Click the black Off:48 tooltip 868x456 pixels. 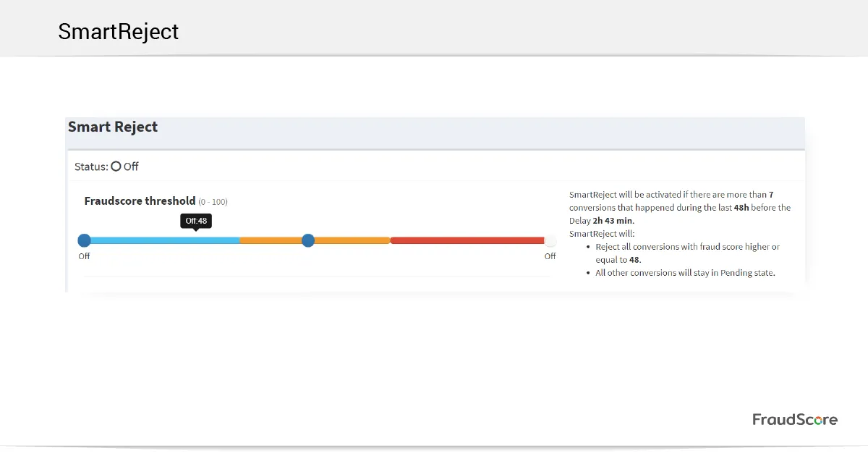pyautogui.click(x=196, y=221)
